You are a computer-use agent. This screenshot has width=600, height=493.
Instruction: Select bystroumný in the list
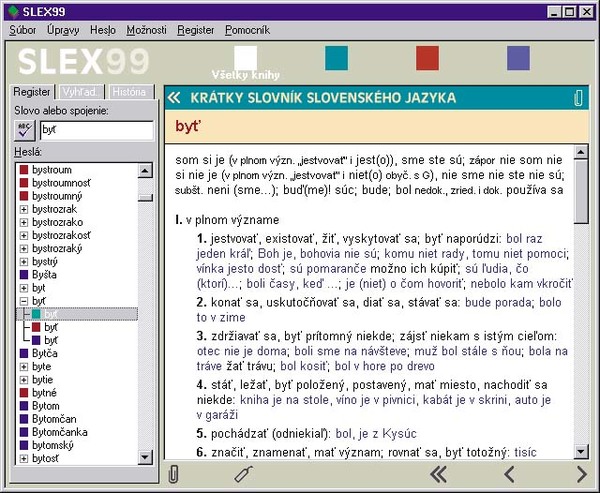51,196
